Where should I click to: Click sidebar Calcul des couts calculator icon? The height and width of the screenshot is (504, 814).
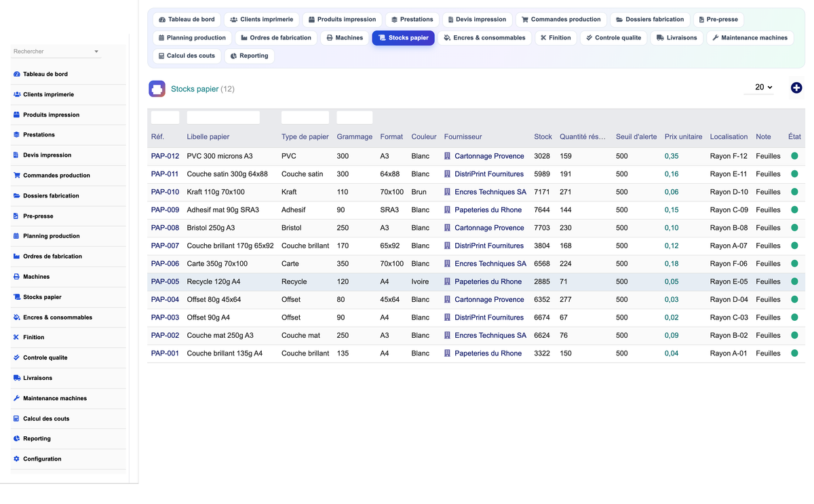click(x=17, y=419)
